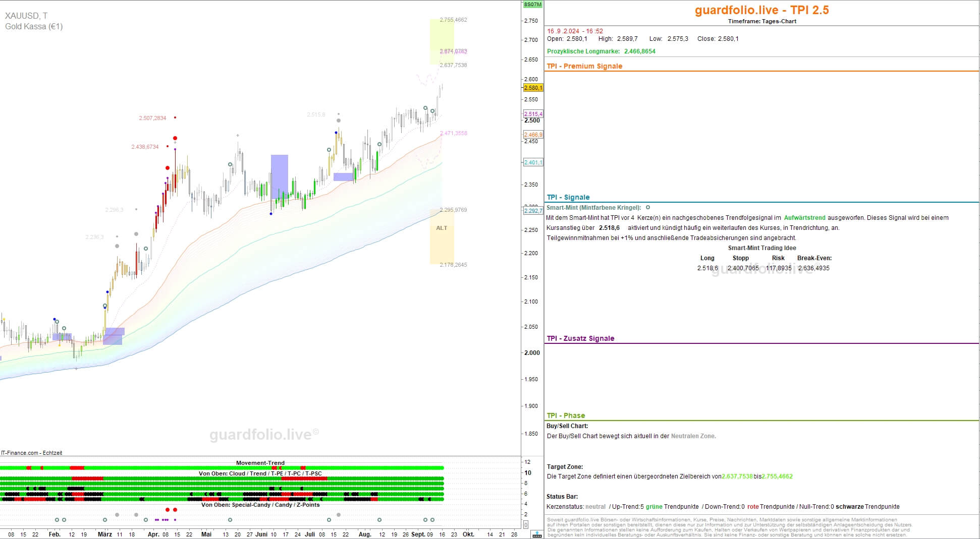Click the red dot beside 2.507,2834 label
Screen dimensions: 980x539
coord(175,117)
